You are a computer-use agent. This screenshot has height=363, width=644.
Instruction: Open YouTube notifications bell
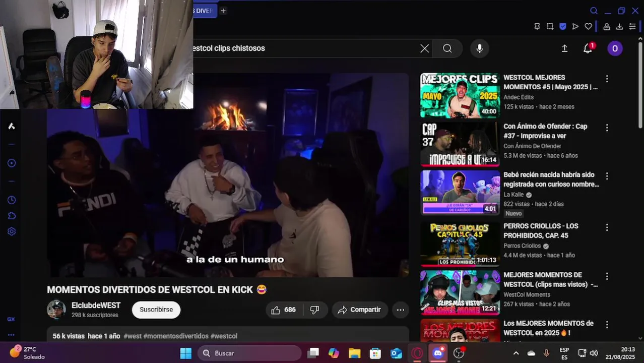(588, 48)
